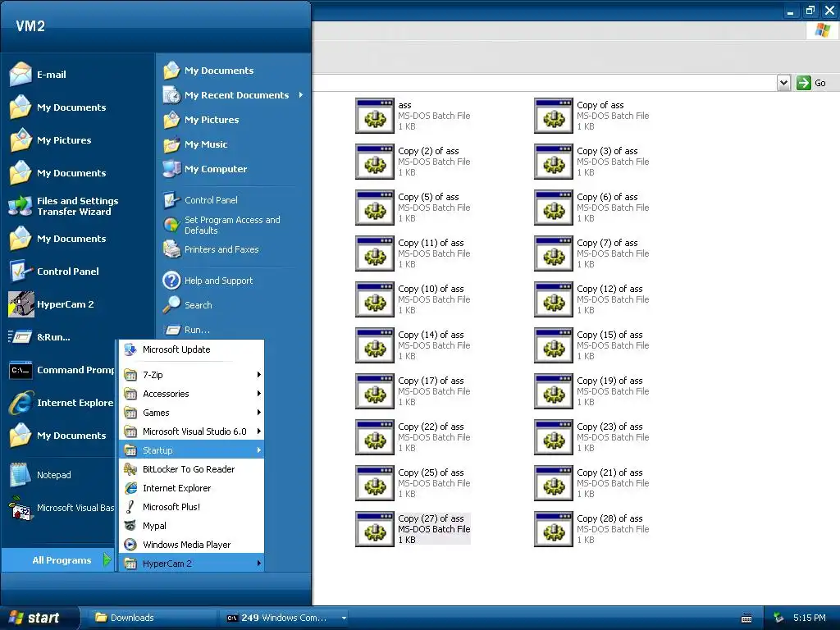Expand the Games programs folder
Image resolution: width=840 pixels, height=630 pixels.
pos(192,413)
